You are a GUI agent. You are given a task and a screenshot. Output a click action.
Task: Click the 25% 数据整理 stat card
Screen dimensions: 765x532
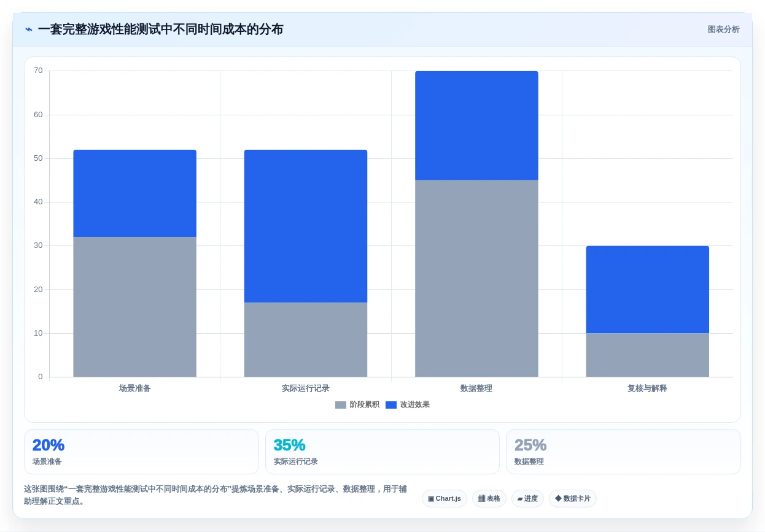623,452
